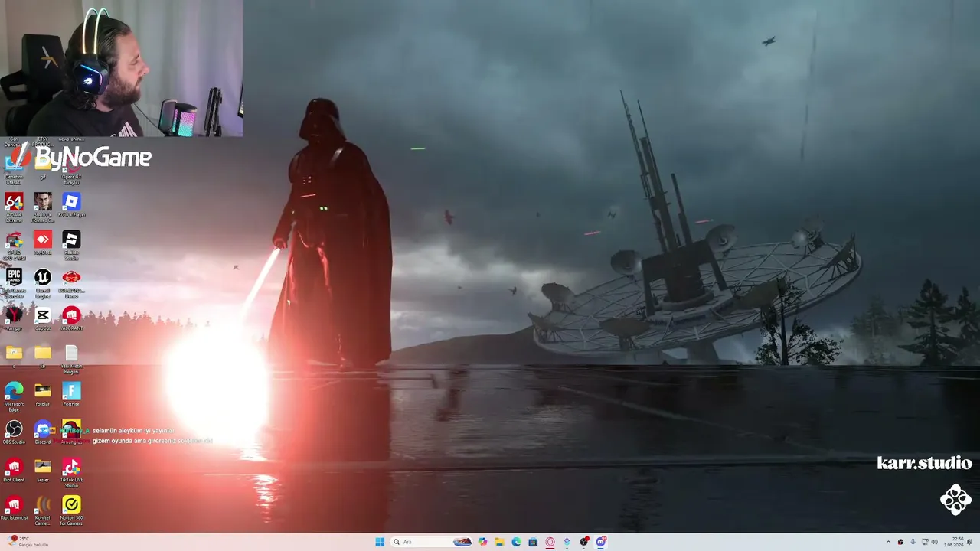Show hidden system tray icons
Screen dimensions: 980x551
888,542
